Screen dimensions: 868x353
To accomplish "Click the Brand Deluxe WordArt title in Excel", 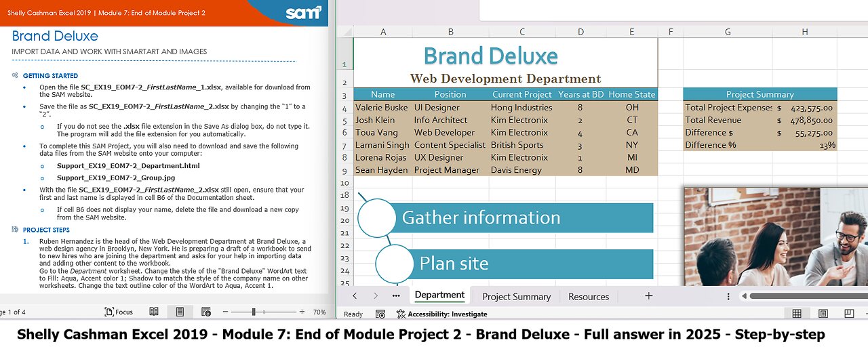I will tap(491, 56).
